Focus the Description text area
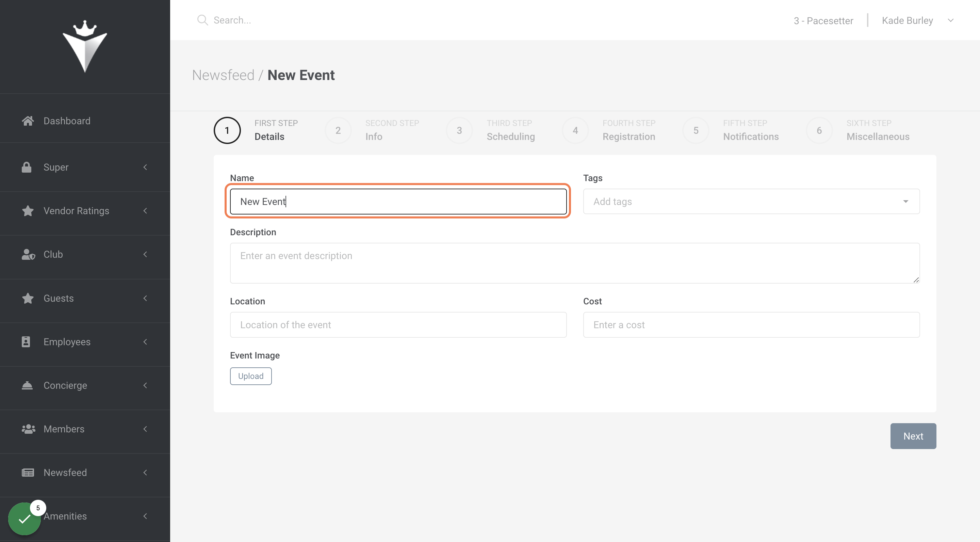The width and height of the screenshot is (980, 542). 575,263
